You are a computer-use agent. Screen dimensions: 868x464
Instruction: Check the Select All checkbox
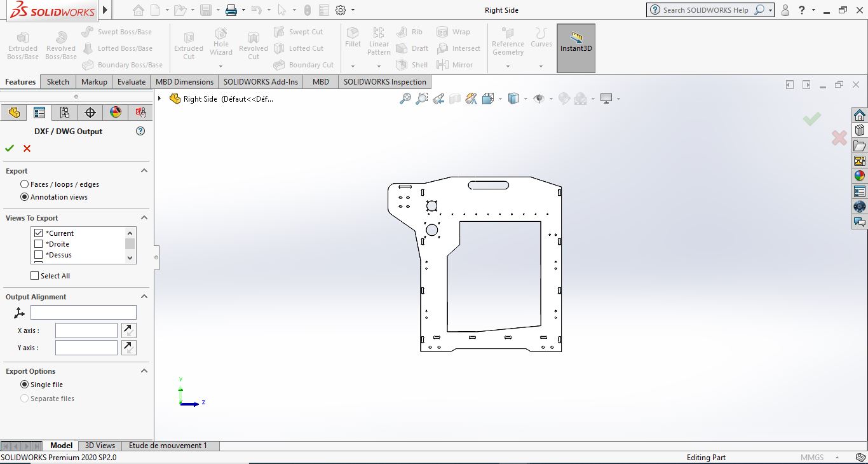click(x=35, y=276)
